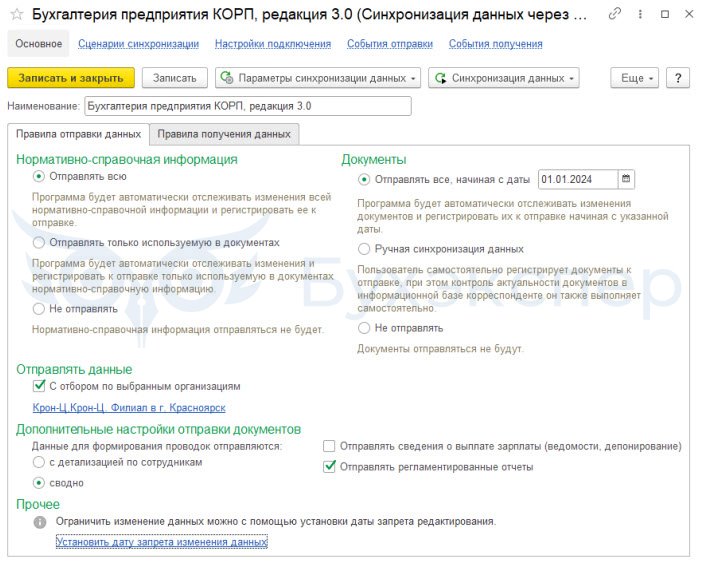Click Дополнительные настройки отправки документов heading
The width and height of the screenshot is (703, 564).
(x=159, y=430)
